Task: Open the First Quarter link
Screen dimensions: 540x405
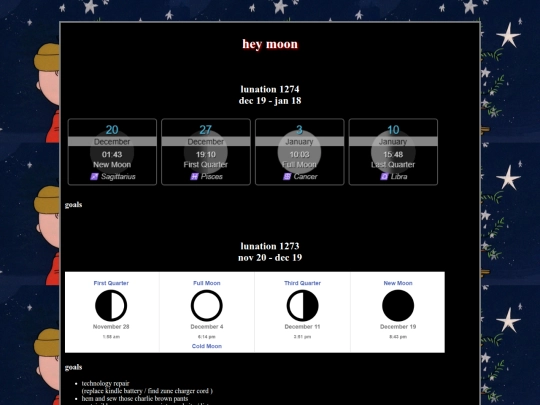Action: pyautogui.click(x=111, y=283)
